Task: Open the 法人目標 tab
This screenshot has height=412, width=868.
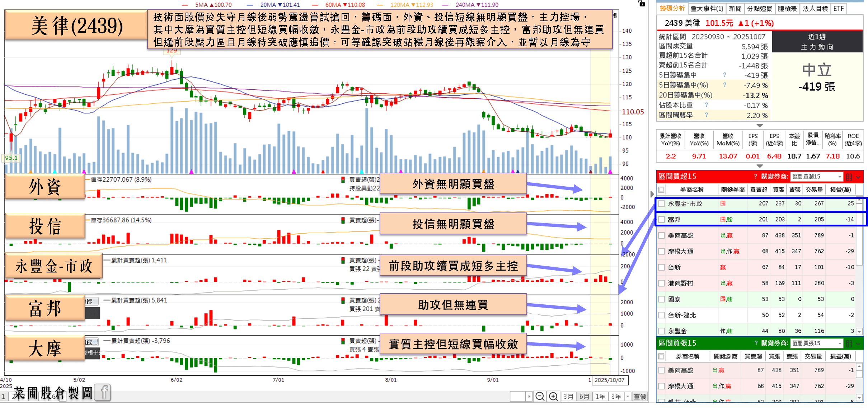Action: tap(815, 9)
